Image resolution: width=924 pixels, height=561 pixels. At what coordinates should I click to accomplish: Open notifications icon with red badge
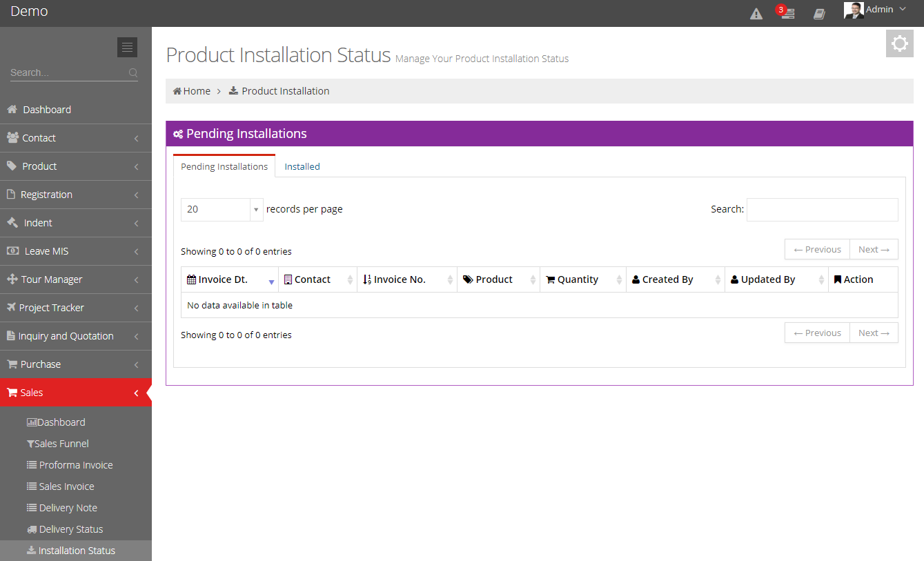787,14
